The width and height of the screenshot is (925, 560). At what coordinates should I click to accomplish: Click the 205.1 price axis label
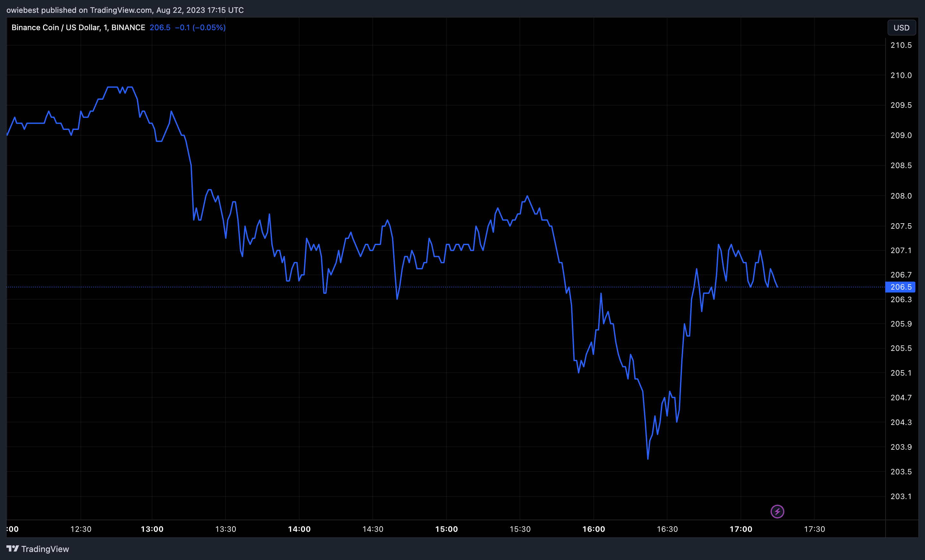point(901,373)
